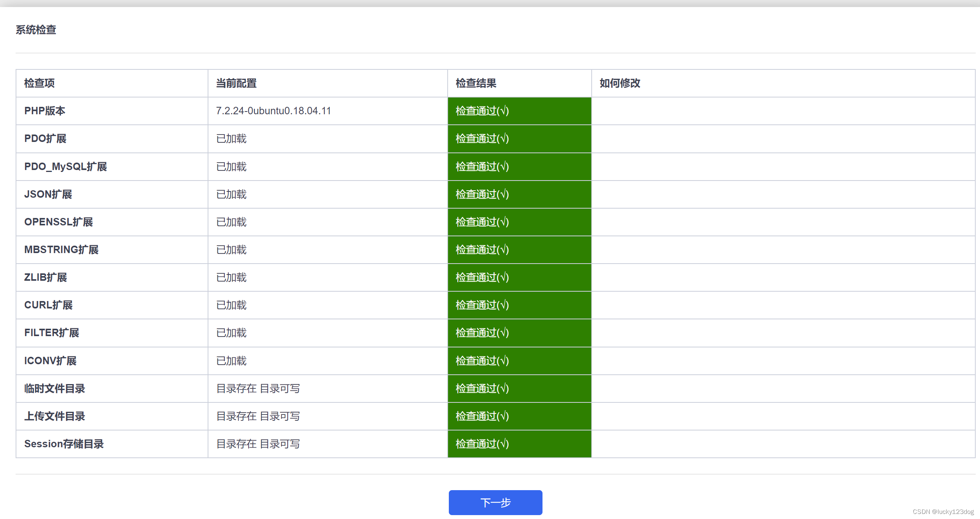Click 已加载 in the MBSTRING扩展 row
Image resolution: width=980 pixels, height=519 pixels.
click(x=231, y=250)
